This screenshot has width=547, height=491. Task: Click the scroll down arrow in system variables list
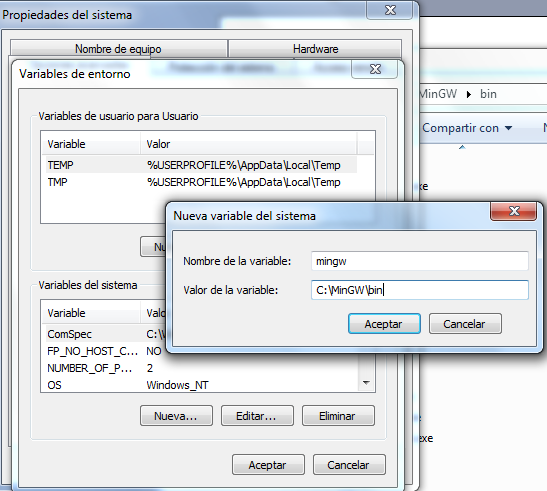coord(366,383)
